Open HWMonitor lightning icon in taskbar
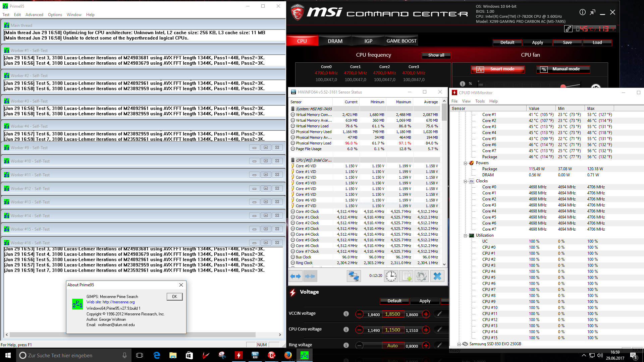 click(x=238, y=355)
